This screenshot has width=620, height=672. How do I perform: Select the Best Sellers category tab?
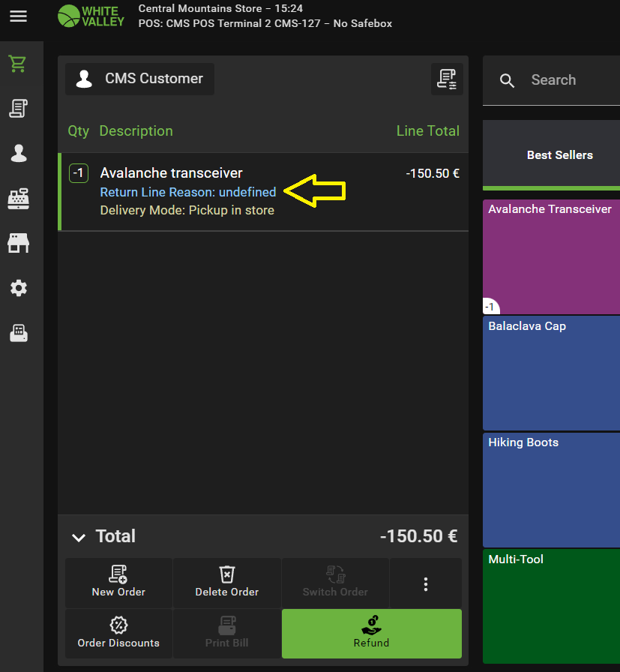(559, 155)
